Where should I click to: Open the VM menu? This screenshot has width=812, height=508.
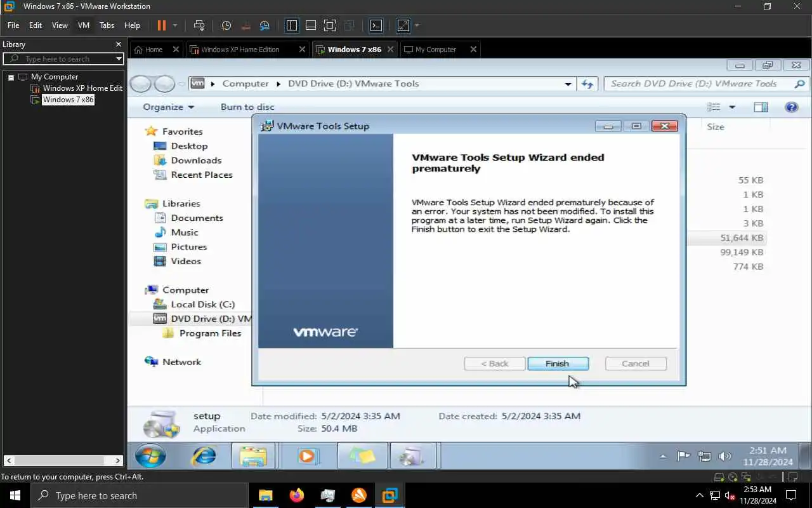click(x=84, y=25)
